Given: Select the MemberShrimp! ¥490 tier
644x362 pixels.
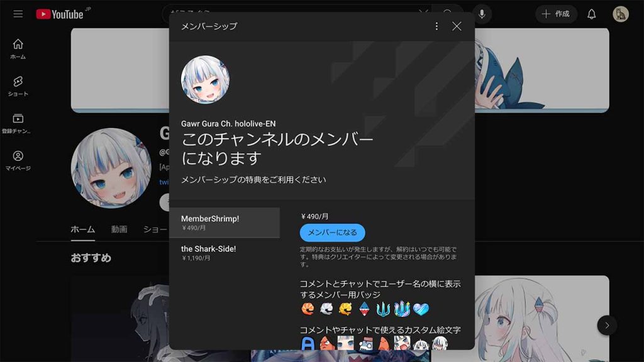Looking at the screenshot, I should tap(225, 222).
